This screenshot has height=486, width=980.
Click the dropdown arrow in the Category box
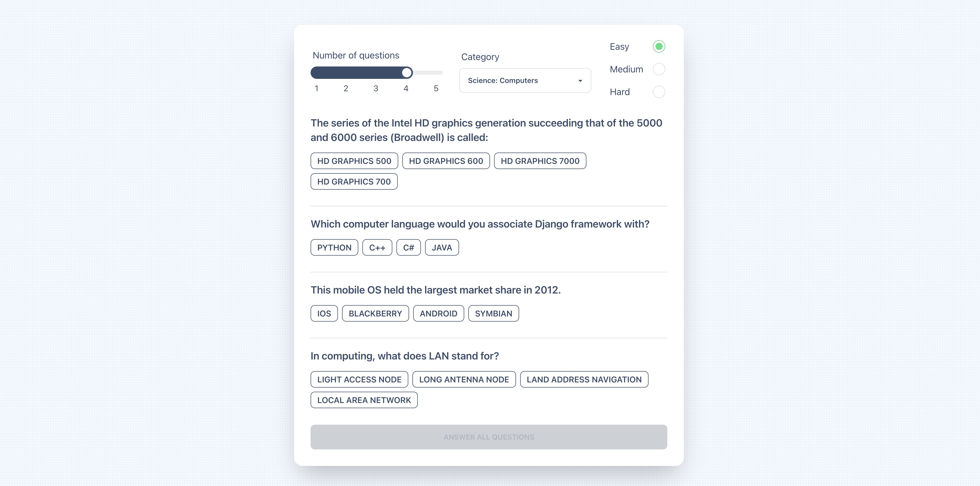coord(580,81)
